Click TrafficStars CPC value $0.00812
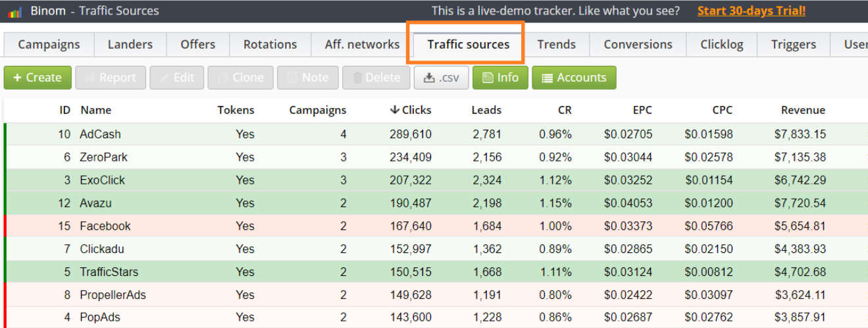The height and width of the screenshot is (328, 868). point(709,272)
